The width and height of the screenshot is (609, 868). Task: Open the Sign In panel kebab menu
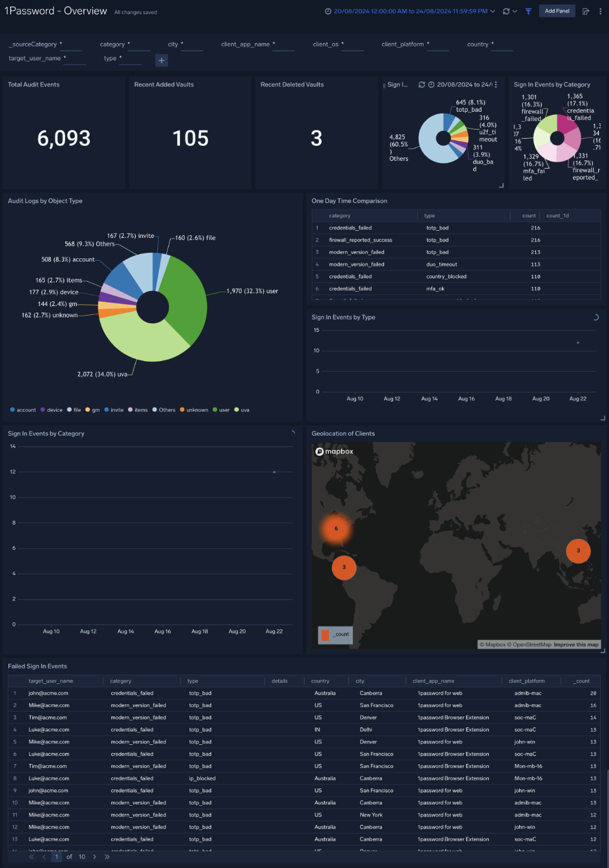tap(496, 85)
